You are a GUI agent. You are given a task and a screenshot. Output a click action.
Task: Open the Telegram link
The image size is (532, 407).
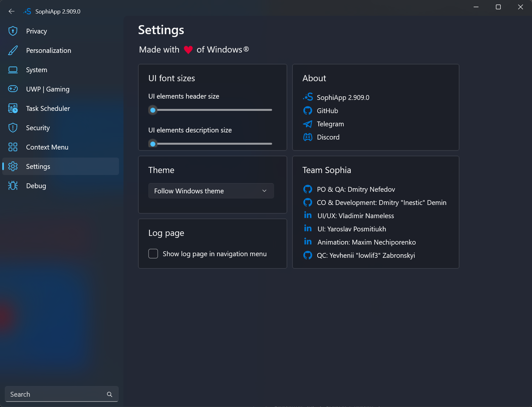coord(330,124)
